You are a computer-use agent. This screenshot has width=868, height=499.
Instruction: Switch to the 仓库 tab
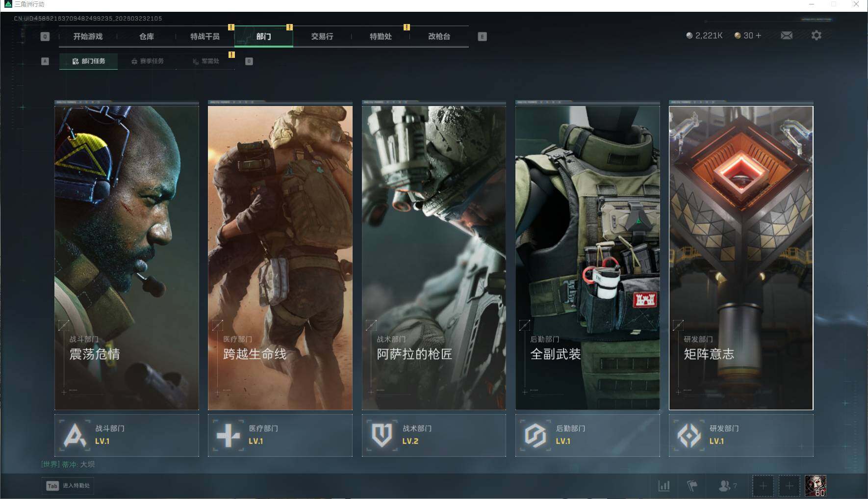(146, 36)
